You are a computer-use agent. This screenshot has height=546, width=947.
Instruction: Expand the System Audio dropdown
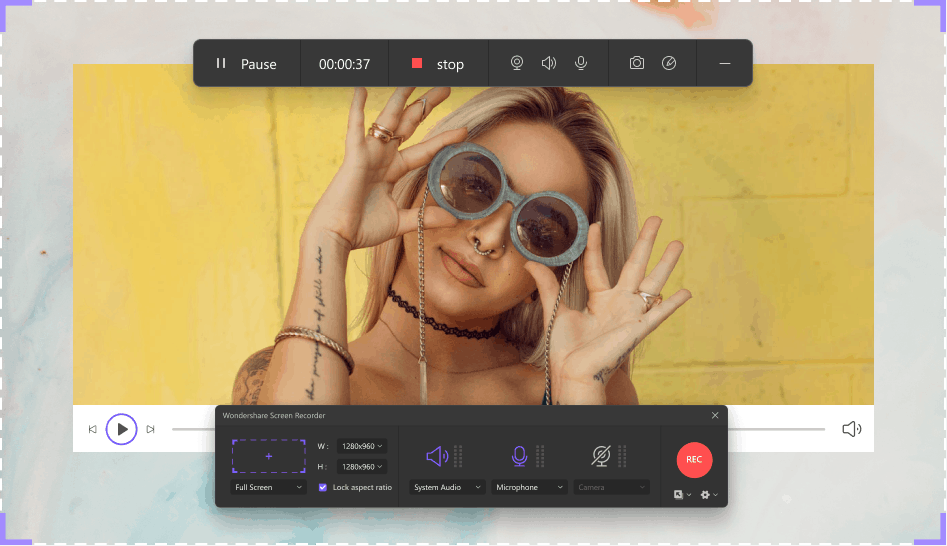[447, 487]
